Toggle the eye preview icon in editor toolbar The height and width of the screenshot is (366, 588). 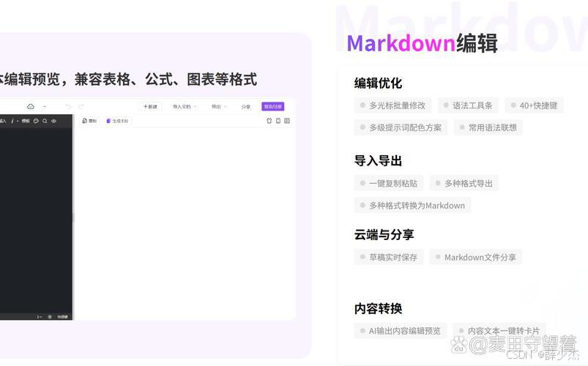(x=53, y=121)
